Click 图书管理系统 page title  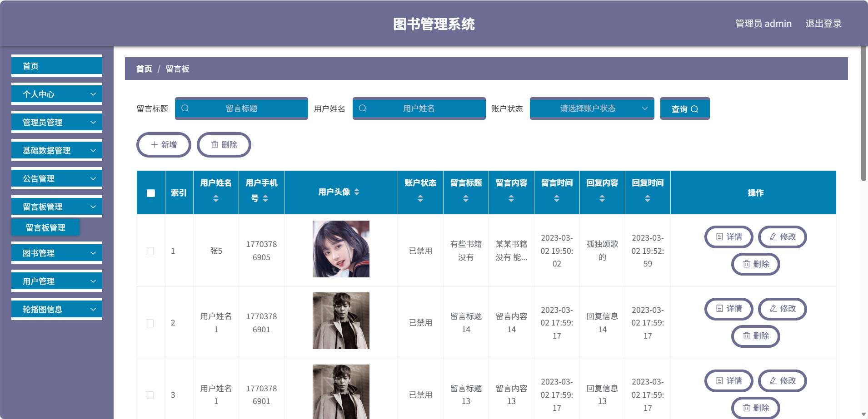point(434,24)
